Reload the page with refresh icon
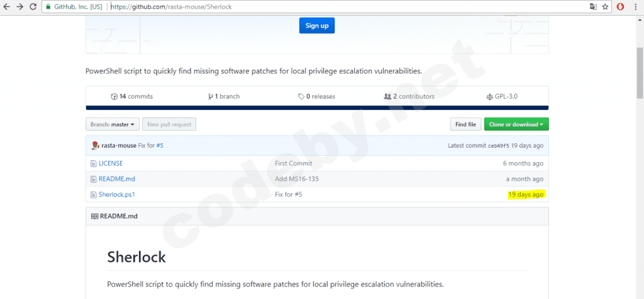 33,6
